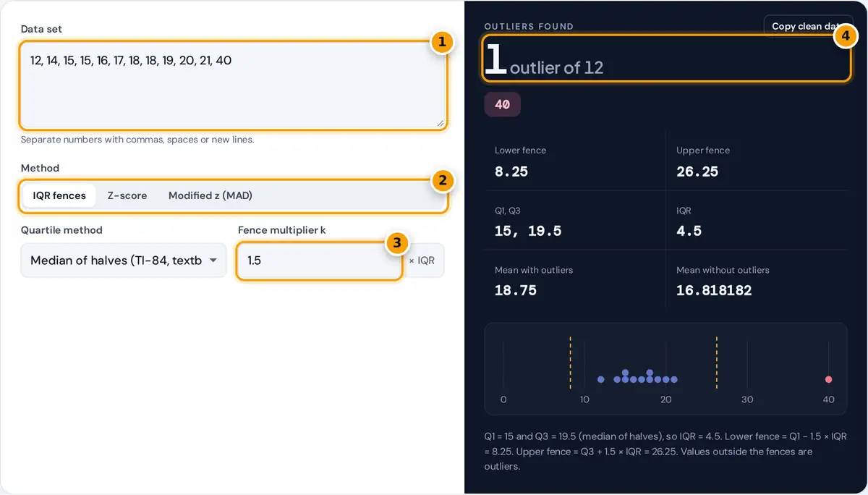Click the "Lower fence" label
Image resolution: width=868 pixels, height=495 pixels.
520,151
